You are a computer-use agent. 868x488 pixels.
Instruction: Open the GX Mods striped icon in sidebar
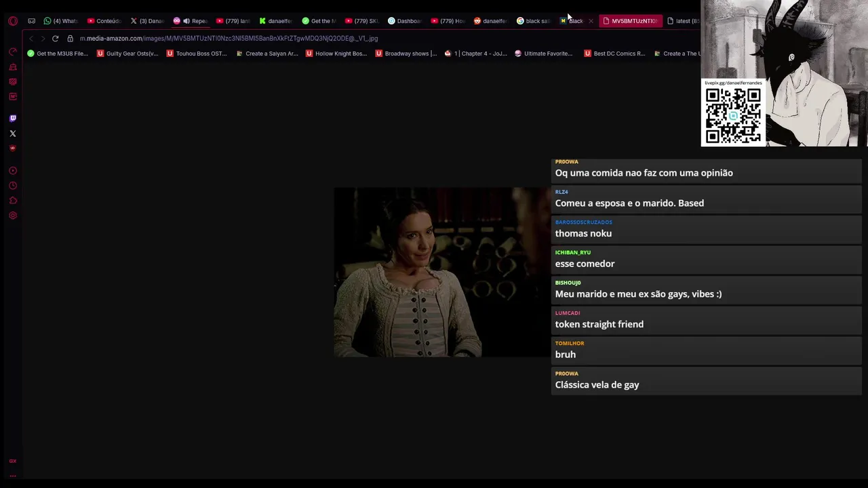[13, 82]
